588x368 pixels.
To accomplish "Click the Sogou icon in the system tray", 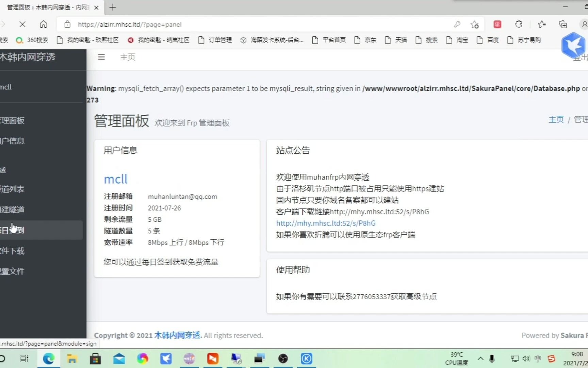I will point(551,358).
